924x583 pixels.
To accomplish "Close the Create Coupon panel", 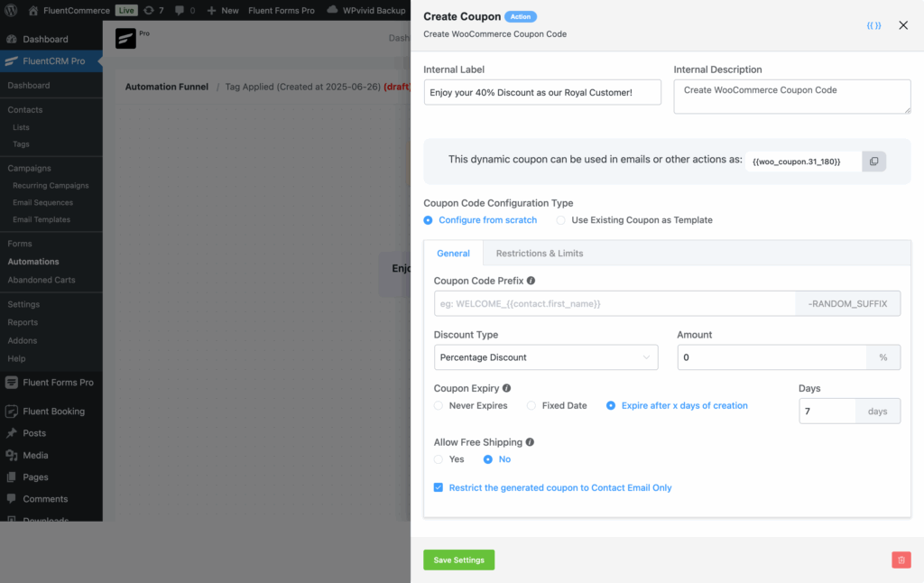I will pyautogui.click(x=902, y=25).
